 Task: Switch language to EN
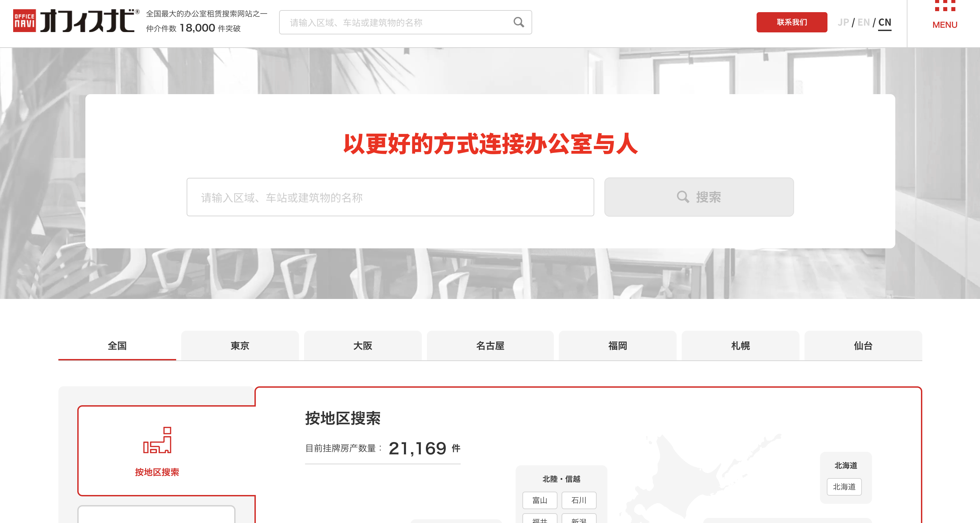(863, 22)
